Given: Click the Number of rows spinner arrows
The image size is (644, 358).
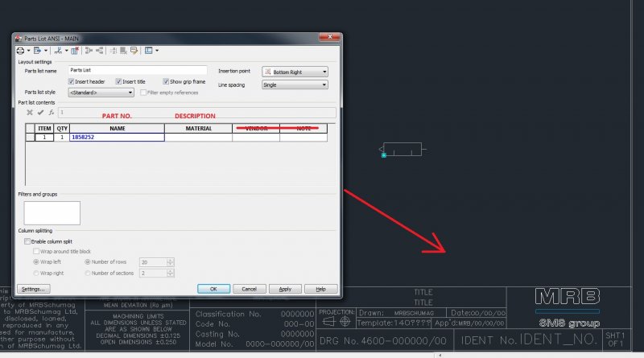Looking at the screenshot, I should 170,262.
